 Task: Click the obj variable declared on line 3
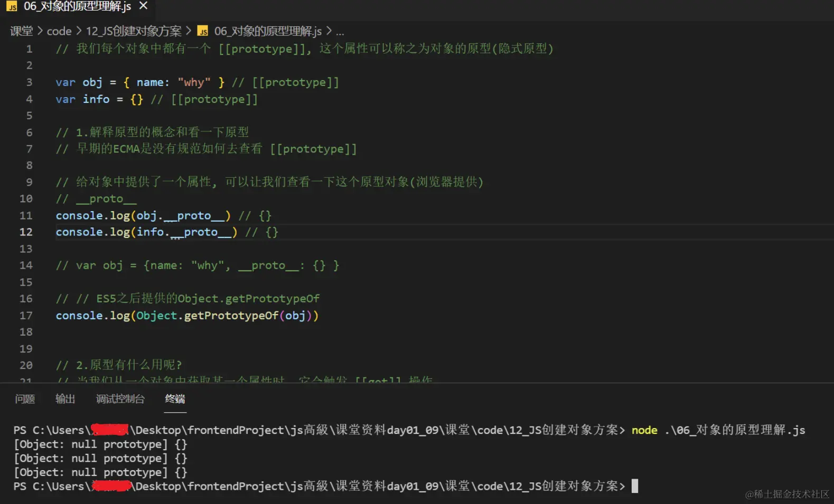click(x=92, y=82)
